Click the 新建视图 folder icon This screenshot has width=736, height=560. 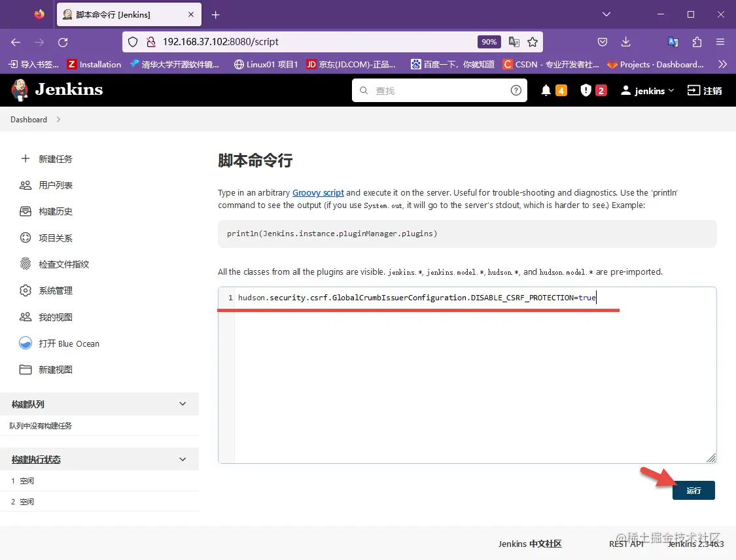click(x=26, y=370)
